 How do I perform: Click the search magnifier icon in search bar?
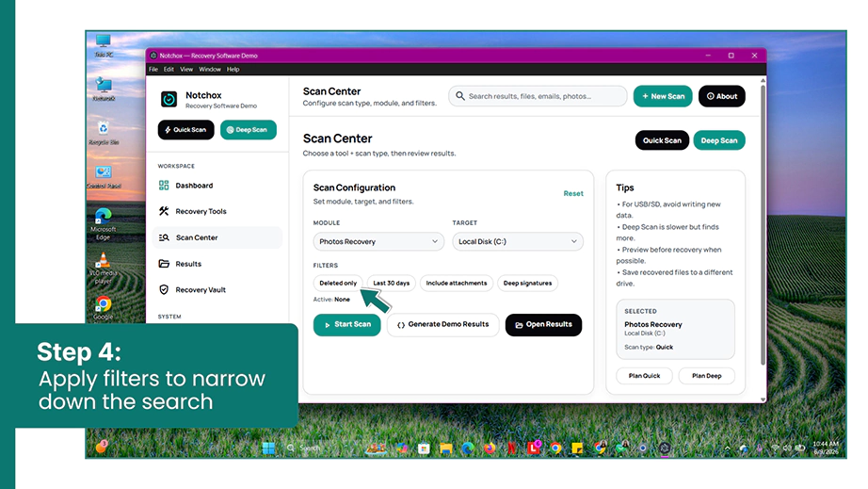pos(460,96)
